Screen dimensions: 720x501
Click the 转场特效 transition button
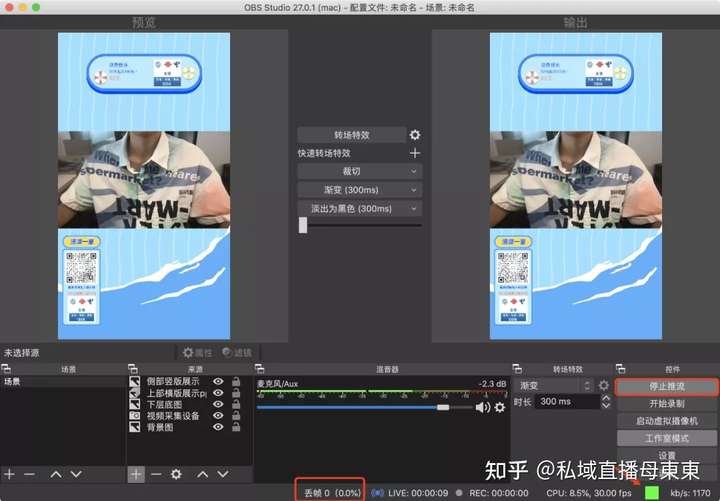(352, 135)
